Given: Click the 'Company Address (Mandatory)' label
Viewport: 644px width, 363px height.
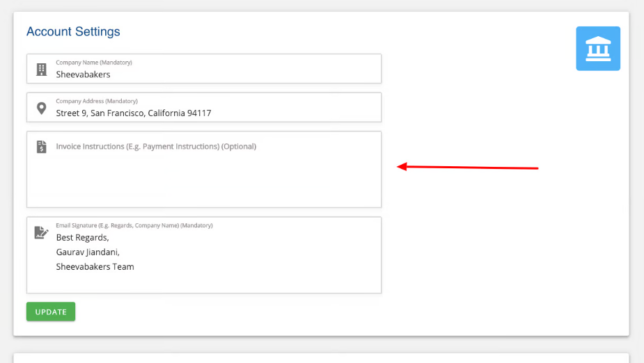Looking at the screenshot, I should pos(97,101).
